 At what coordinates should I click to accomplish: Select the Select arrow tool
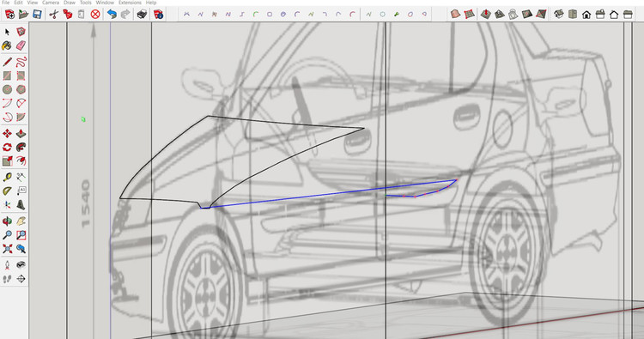[x=7, y=32]
